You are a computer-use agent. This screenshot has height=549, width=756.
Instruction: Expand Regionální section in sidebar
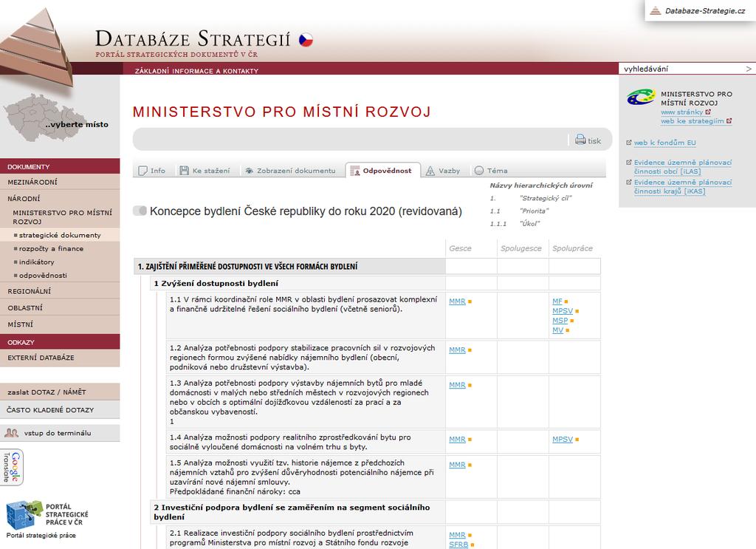click(60, 291)
